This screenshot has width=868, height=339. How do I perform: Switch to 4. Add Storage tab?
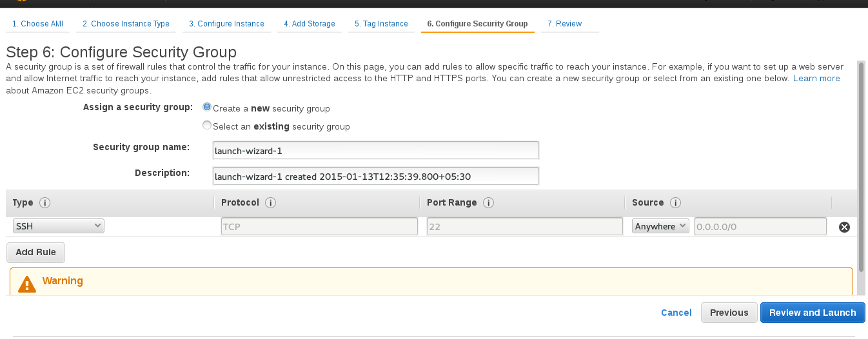[310, 24]
